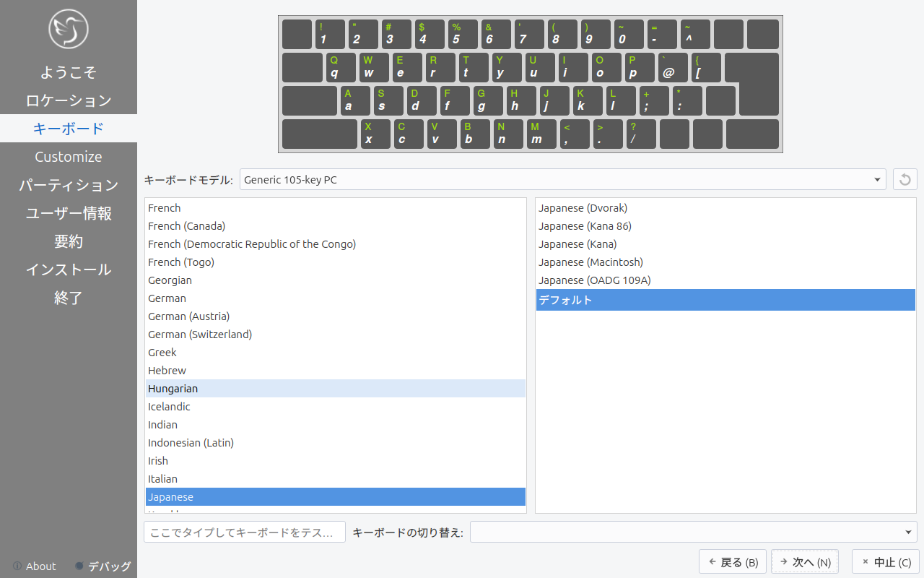924x578 pixels.
Task: Choose the Japanese (Dvorak) variant
Action: point(725,208)
